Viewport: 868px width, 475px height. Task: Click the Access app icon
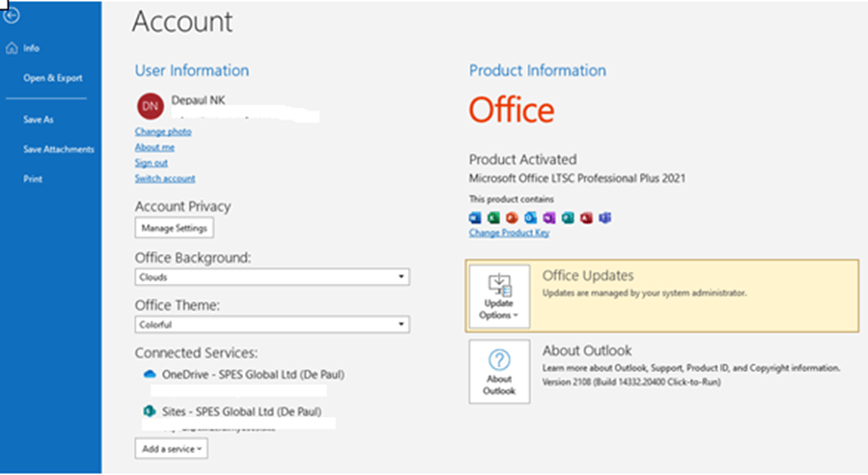[x=586, y=218]
